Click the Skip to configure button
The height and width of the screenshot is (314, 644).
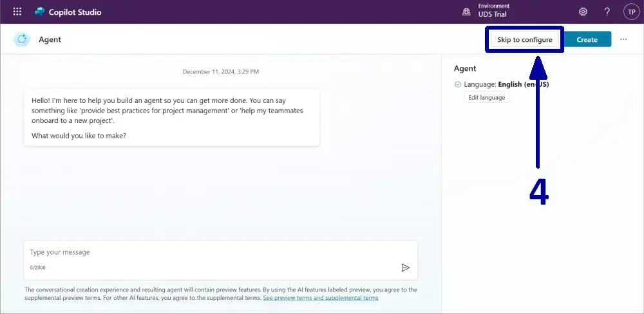click(x=524, y=40)
